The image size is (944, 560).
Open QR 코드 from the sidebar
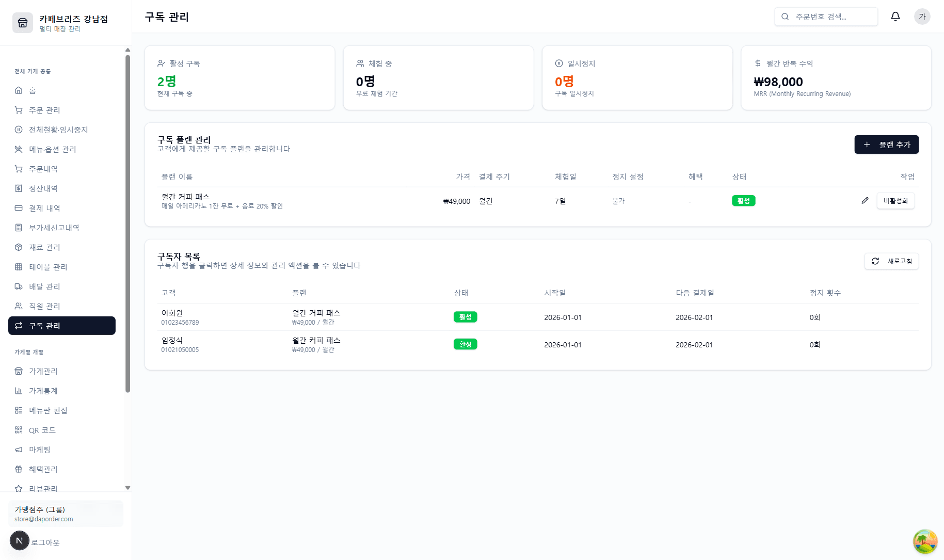[x=42, y=430]
